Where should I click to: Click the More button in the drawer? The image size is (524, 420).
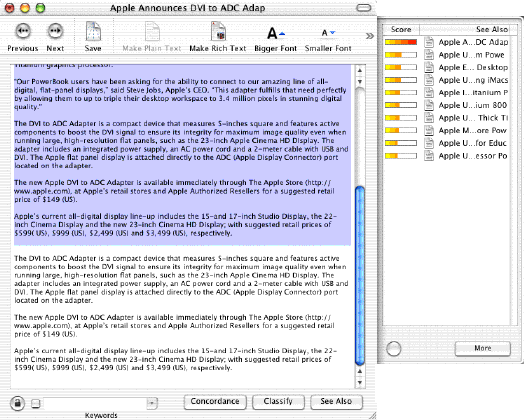coord(483,348)
